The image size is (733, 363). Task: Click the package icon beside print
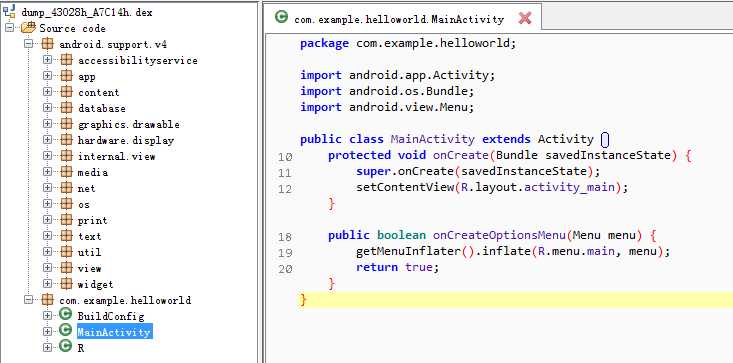pos(67,220)
